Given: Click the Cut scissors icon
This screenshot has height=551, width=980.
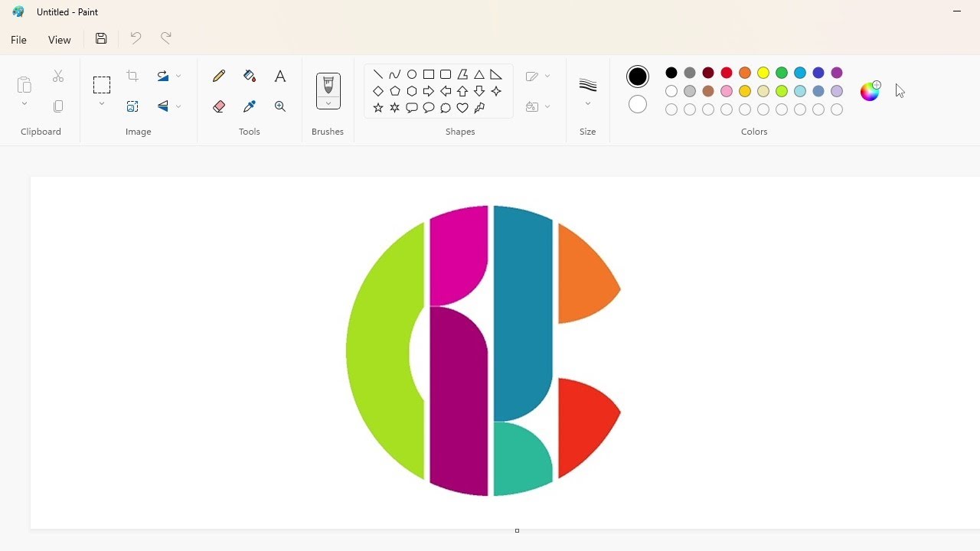Looking at the screenshot, I should (58, 76).
